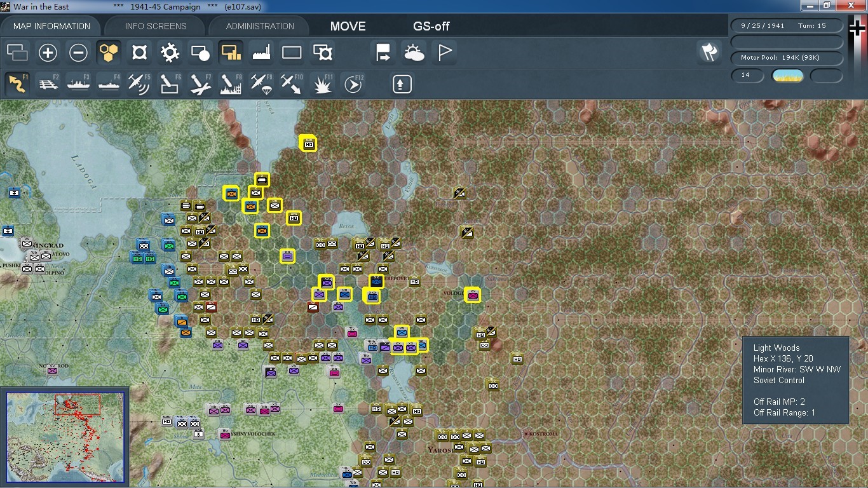
Task: Click the Off Rail MP: 2 text
Action: 779,402
